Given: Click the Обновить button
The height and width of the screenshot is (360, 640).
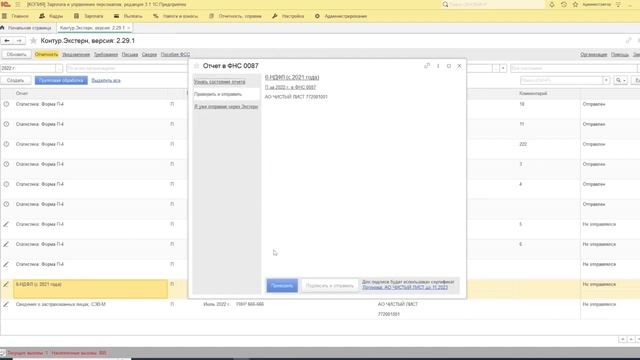Looking at the screenshot, I should point(16,54).
